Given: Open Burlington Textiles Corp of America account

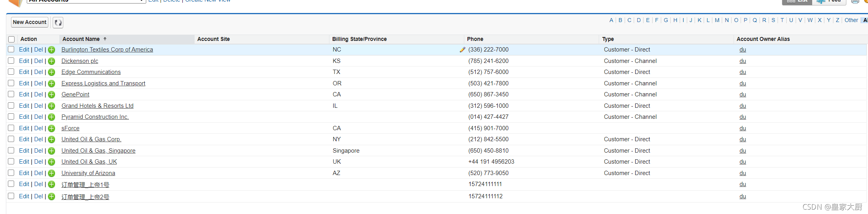Looking at the screenshot, I should 107,50.
